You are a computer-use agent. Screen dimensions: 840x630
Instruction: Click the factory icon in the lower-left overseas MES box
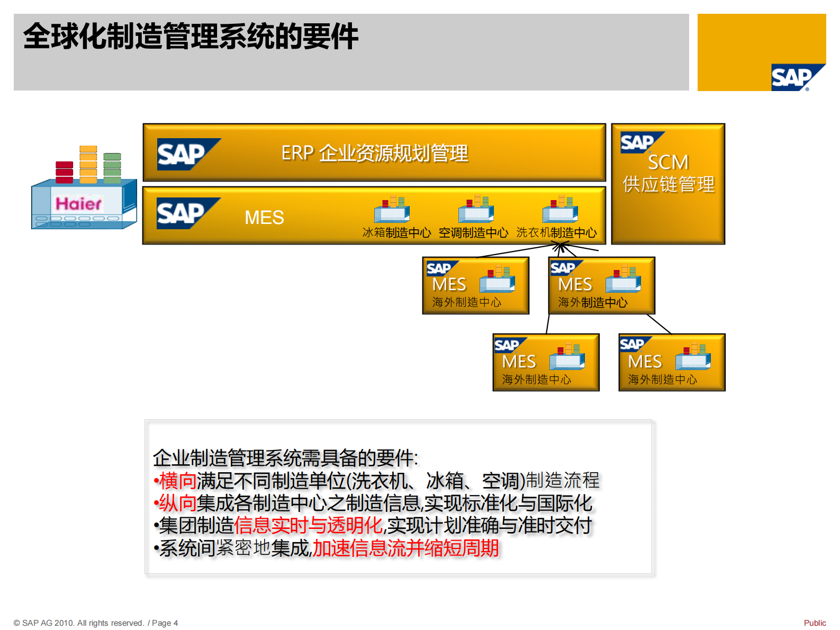click(567, 356)
